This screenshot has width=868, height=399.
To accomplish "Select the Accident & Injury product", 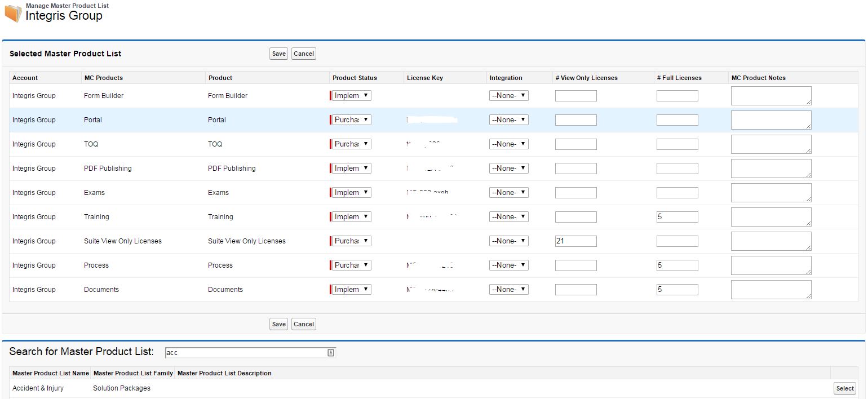I will tap(845, 388).
